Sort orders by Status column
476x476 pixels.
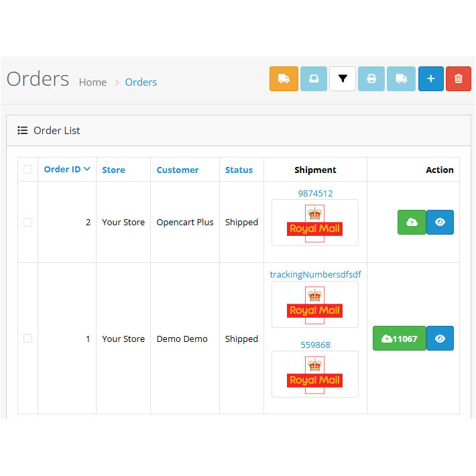[x=239, y=170]
